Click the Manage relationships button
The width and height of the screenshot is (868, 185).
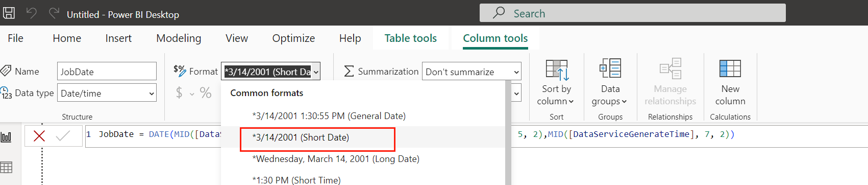pyautogui.click(x=670, y=82)
